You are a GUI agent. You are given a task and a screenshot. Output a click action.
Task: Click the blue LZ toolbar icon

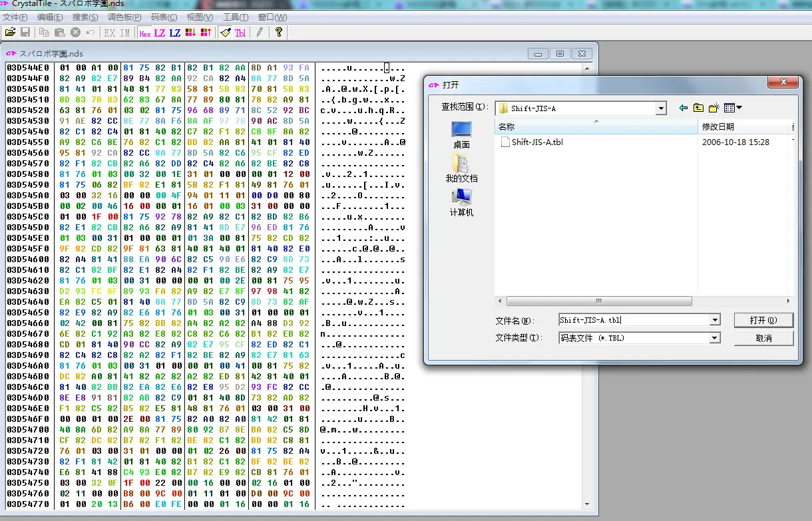[x=174, y=33]
